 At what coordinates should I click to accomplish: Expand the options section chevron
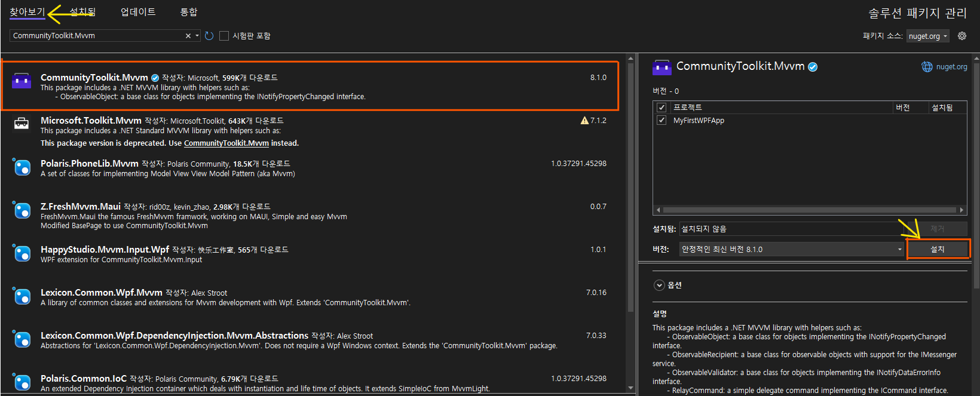[x=659, y=285]
